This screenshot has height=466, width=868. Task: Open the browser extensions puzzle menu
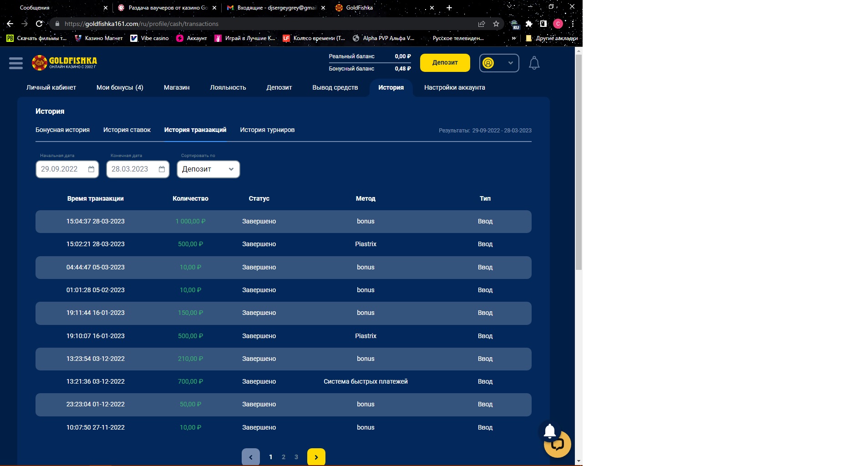[529, 24]
